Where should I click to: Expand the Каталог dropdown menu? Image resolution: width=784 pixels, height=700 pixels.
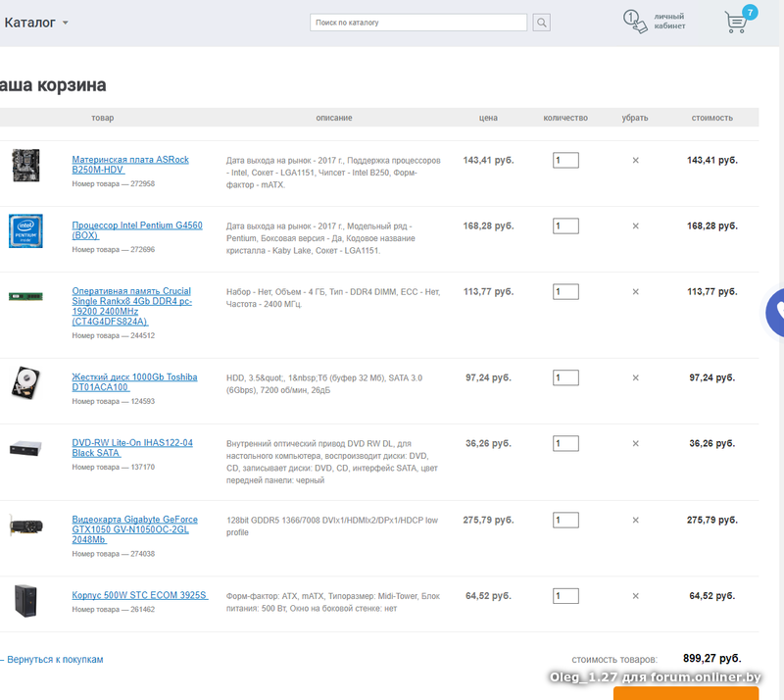click(36, 23)
